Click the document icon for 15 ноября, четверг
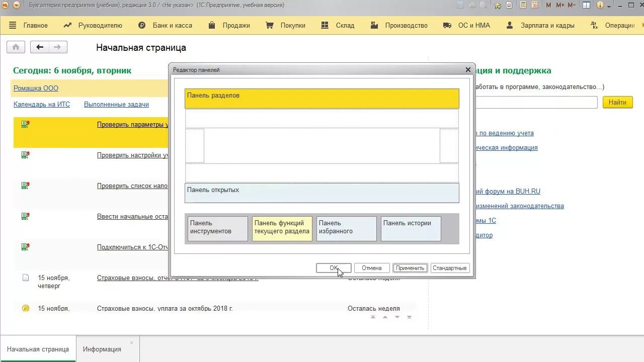The width and height of the screenshot is (644, 362). [26, 278]
